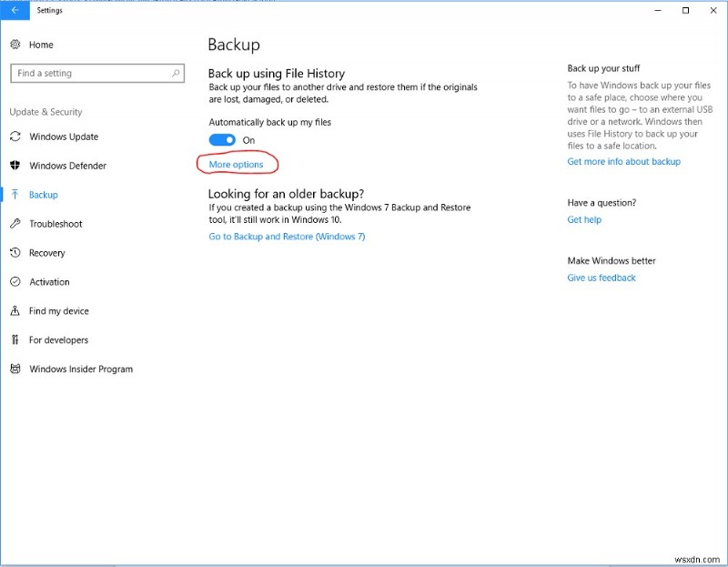Screen dimensions: 728x567
Task: Click the Find my device icon
Action: (x=15, y=310)
